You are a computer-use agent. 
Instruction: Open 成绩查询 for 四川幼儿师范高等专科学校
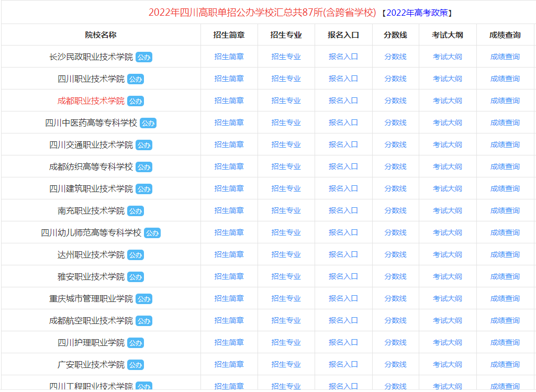(505, 233)
